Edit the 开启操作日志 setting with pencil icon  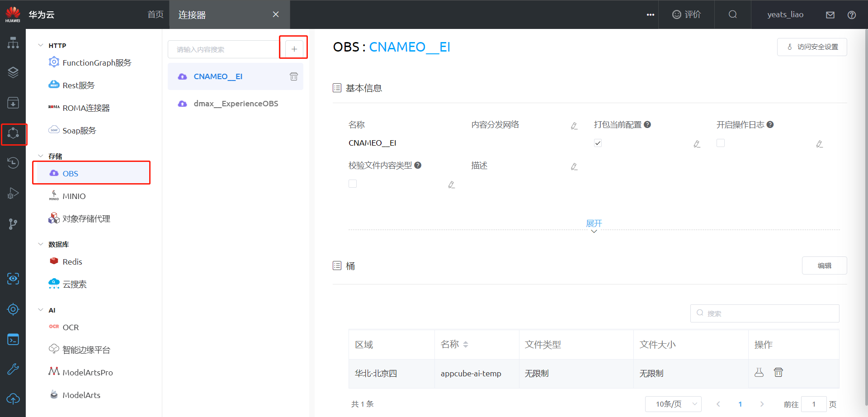tap(819, 144)
